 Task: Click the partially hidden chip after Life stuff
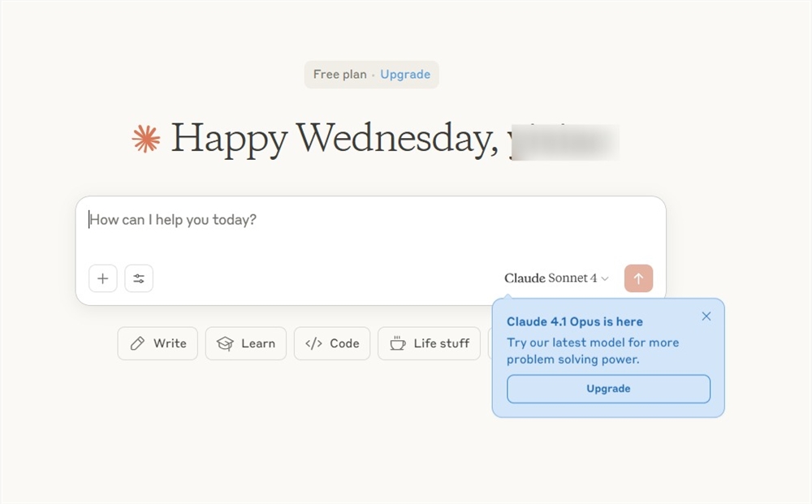pyautogui.click(x=490, y=343)
